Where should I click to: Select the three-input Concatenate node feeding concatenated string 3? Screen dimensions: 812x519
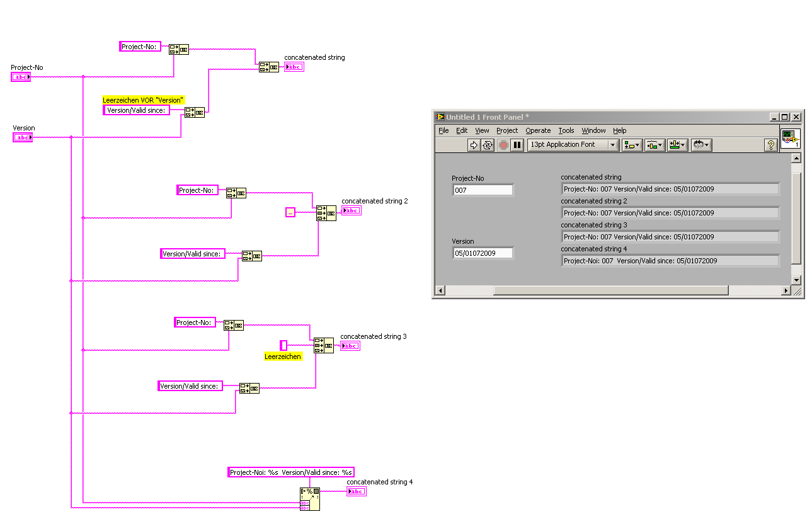tap(324, 346)
